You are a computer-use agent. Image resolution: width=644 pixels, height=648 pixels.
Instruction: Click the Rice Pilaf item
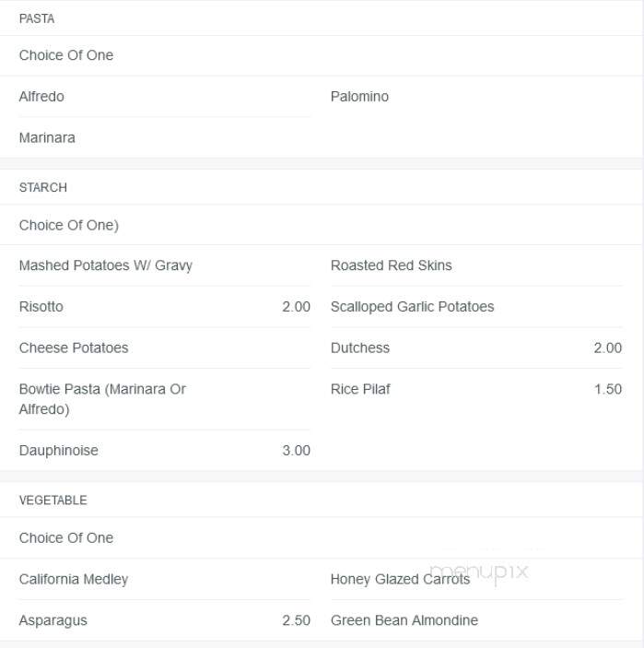360,389
